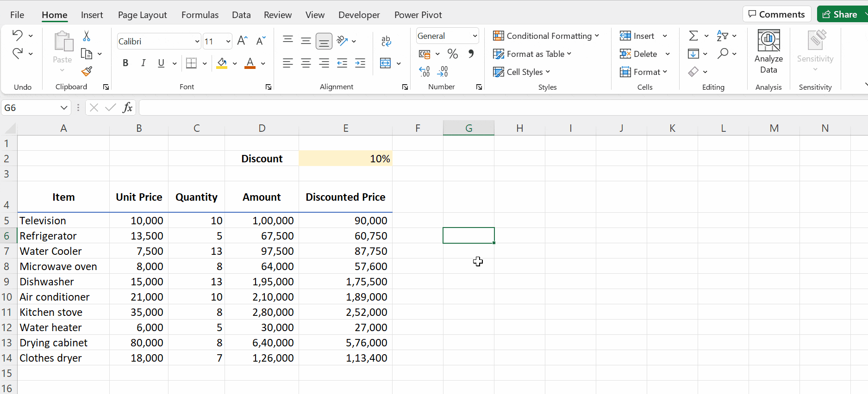Toggle Align Left

[x=287, y=63]
